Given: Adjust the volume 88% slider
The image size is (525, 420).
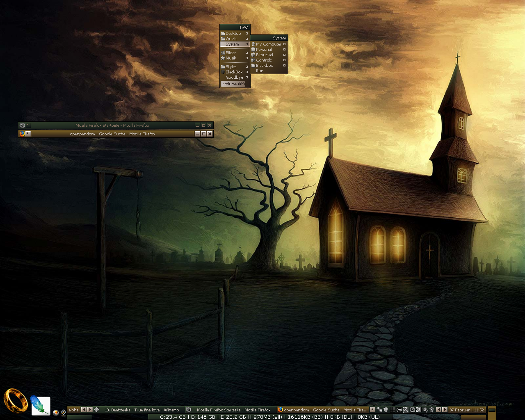Looking at the screenshot, I should coord(235,84).
